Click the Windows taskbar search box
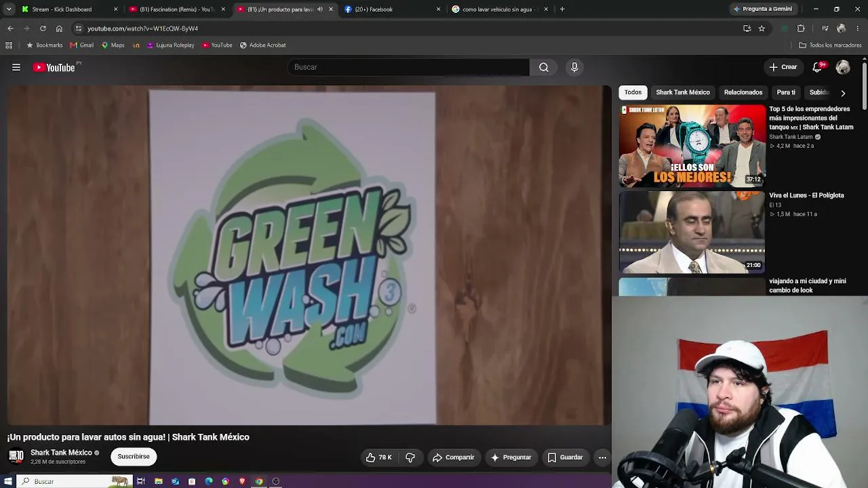 coord(73,481)
